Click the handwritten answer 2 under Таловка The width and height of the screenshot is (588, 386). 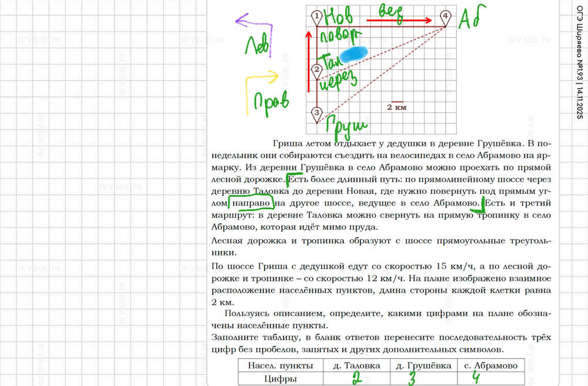click(356, 378)
